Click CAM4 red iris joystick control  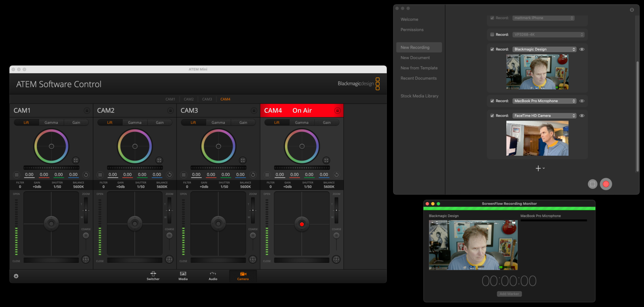tap(302, 224)
